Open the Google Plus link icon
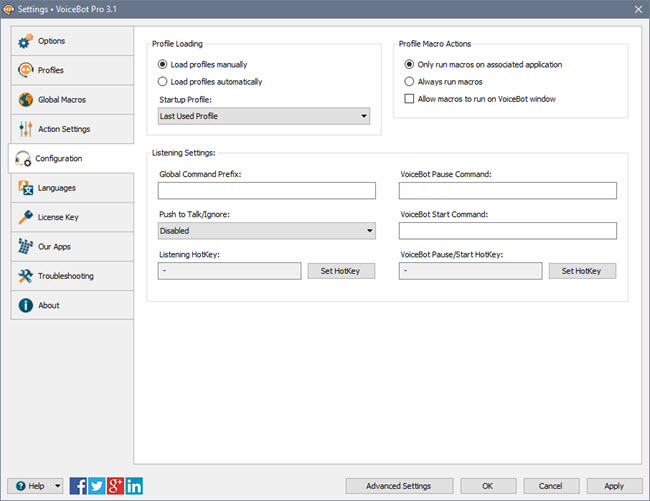Screen dimensions: 650x501 (115, 486)
